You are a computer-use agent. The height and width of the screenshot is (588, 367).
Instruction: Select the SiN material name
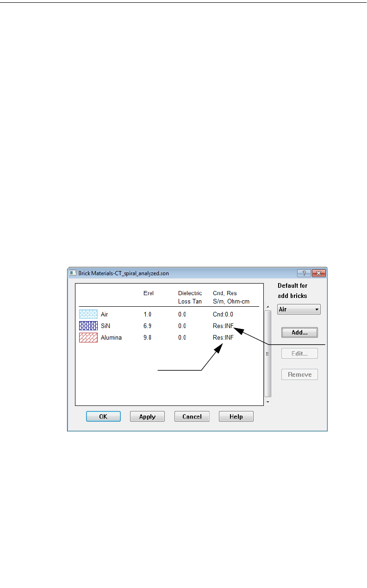click(x=106, y=326)
